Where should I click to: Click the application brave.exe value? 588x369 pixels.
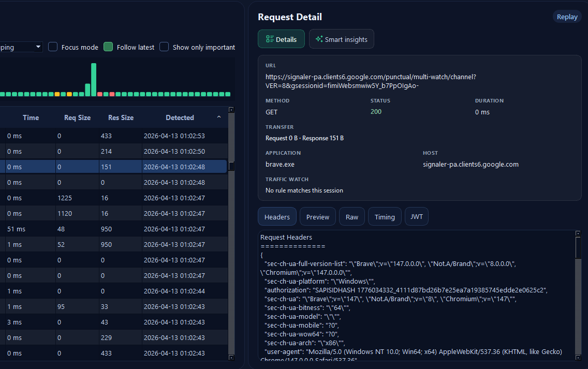click(x=280, y=164)
